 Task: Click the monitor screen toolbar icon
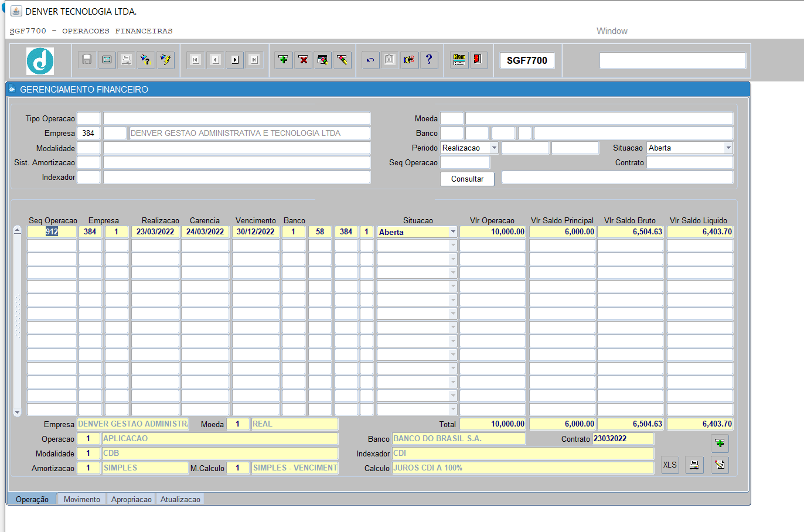pos(107,60)
